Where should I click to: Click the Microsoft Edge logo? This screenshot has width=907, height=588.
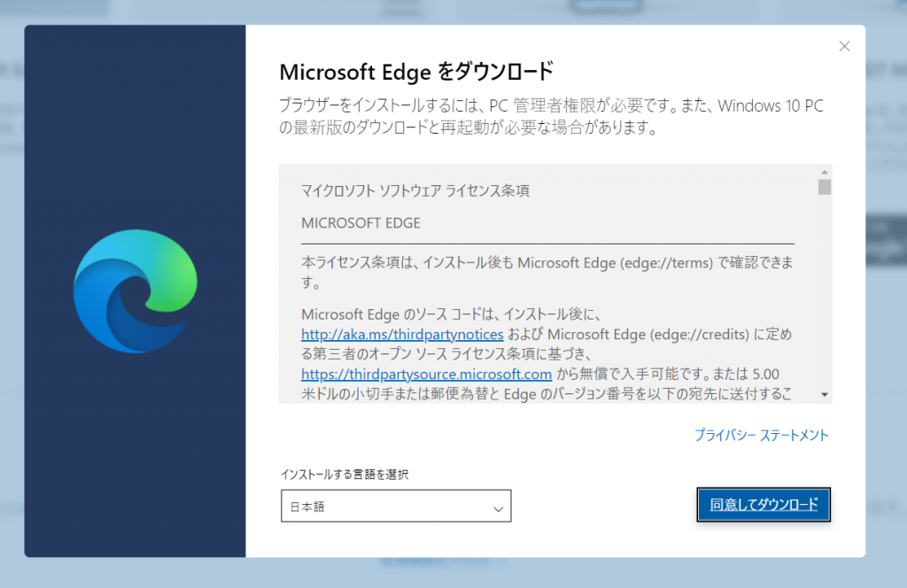(x=136, y=290)
